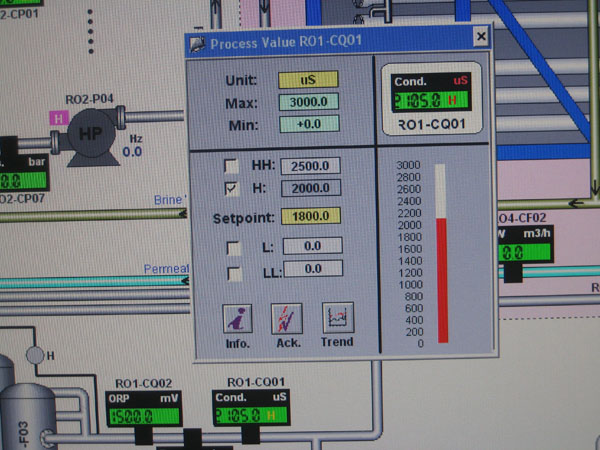Click the Setpoint field showing 1800.0
Screen dimensions: 600x450
(312, 216)
